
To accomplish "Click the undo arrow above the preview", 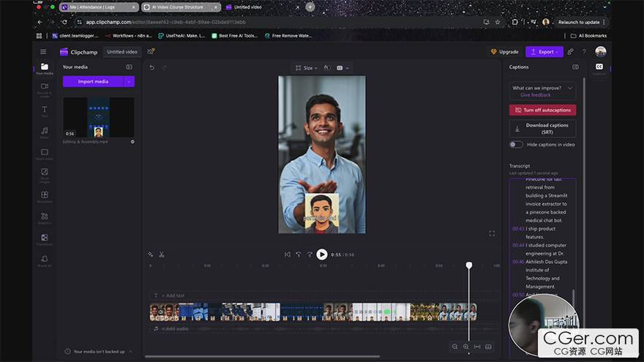I will pos(152,68).
